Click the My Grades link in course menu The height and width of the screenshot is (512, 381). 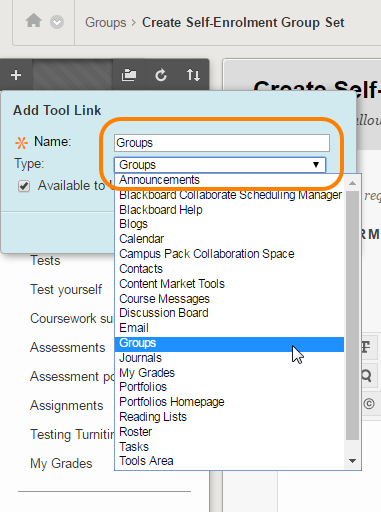[61, 464]
